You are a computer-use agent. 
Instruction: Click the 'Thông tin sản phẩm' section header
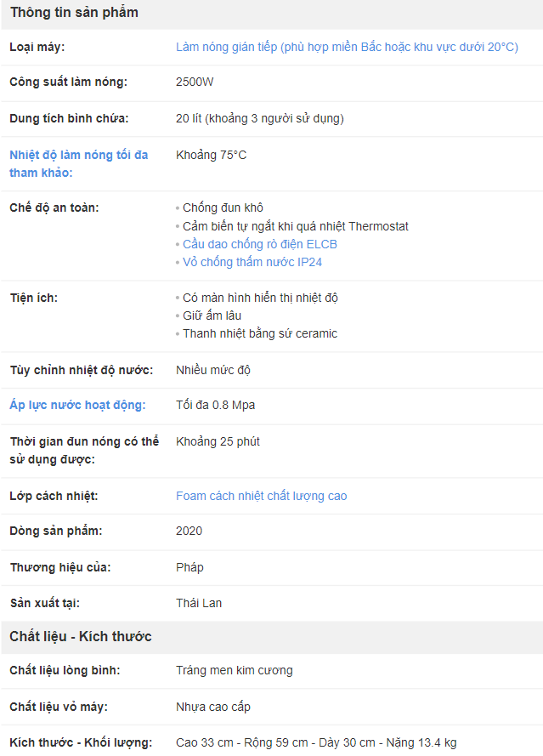point(74,13)
